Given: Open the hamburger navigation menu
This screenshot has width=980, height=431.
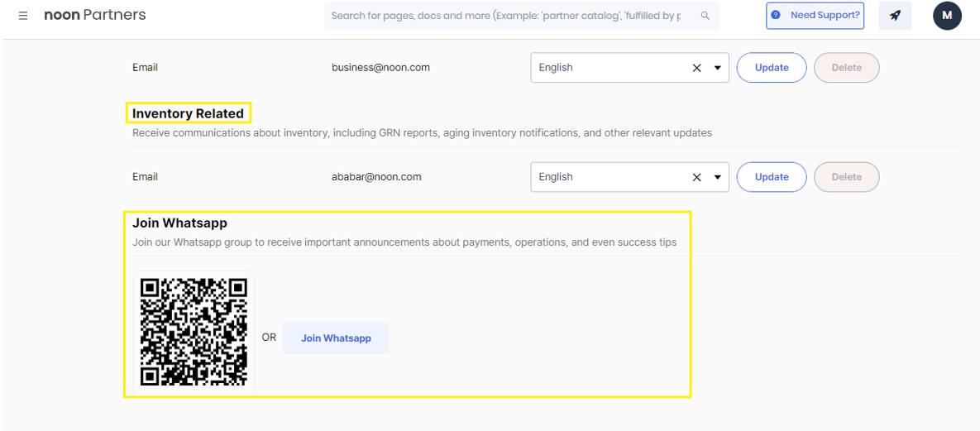Looking at the screenshot, I should (x=23, y=16).
